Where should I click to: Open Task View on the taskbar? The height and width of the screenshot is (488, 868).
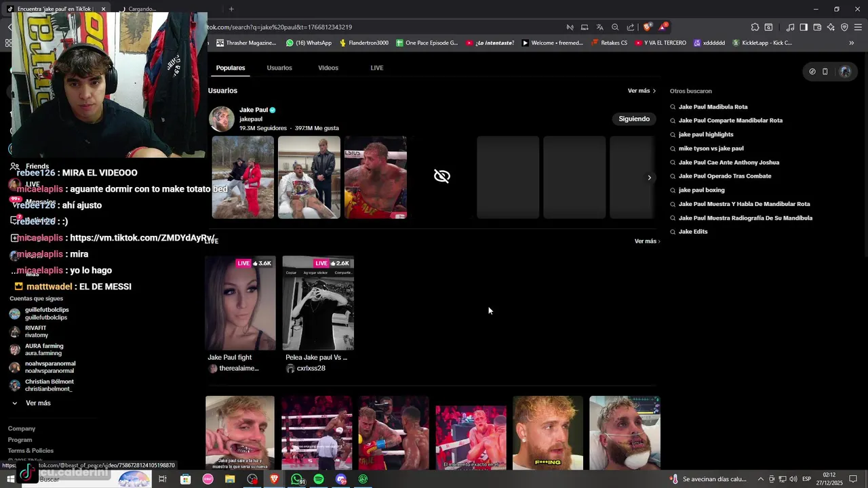pyautogui.click(x=163, y=479)
